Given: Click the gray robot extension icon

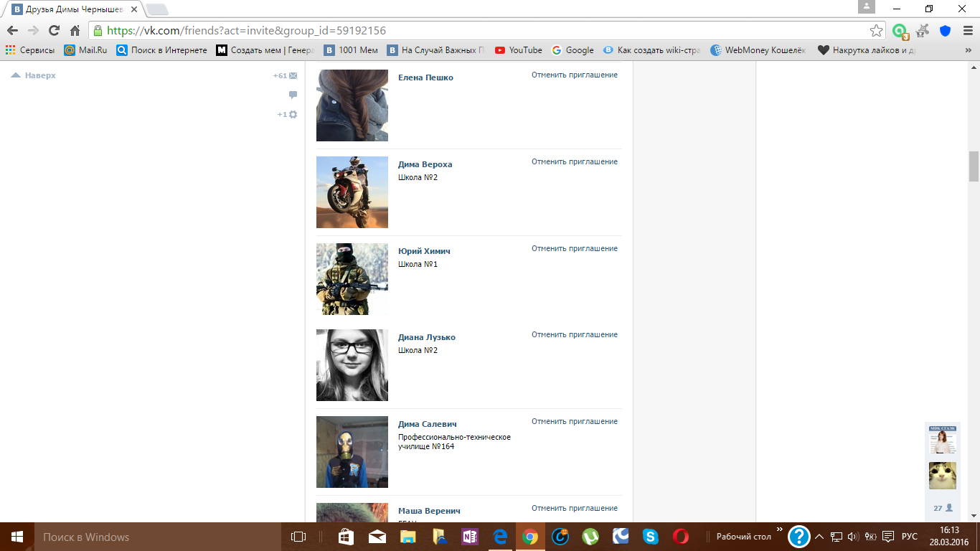Looking at the screenshot, I should 923,31.
